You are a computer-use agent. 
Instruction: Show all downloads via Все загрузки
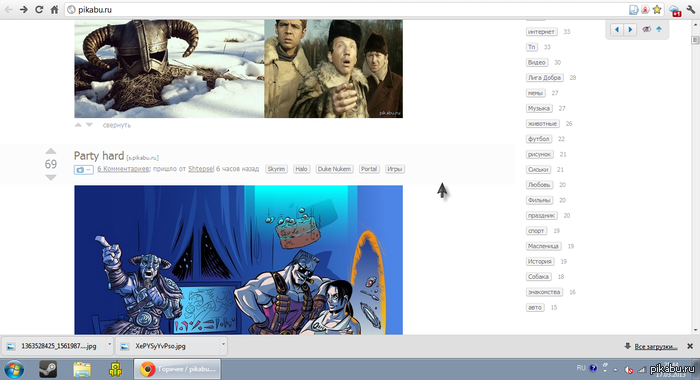coord(656,347)
